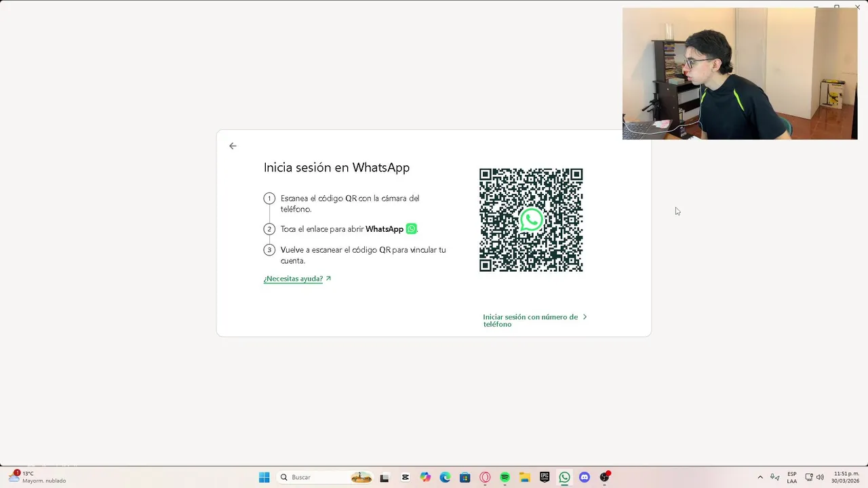Click the webcam overlay video thumbnail

point(740,73)
